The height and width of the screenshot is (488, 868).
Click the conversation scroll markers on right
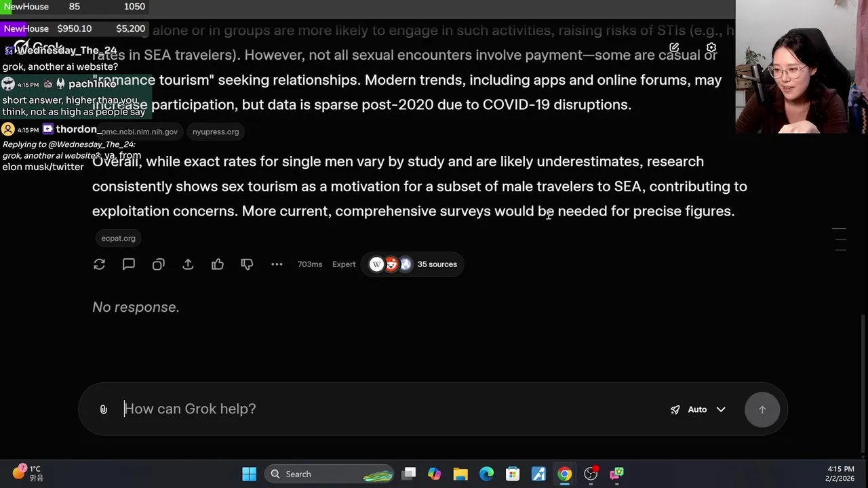(x=839, y=240)
